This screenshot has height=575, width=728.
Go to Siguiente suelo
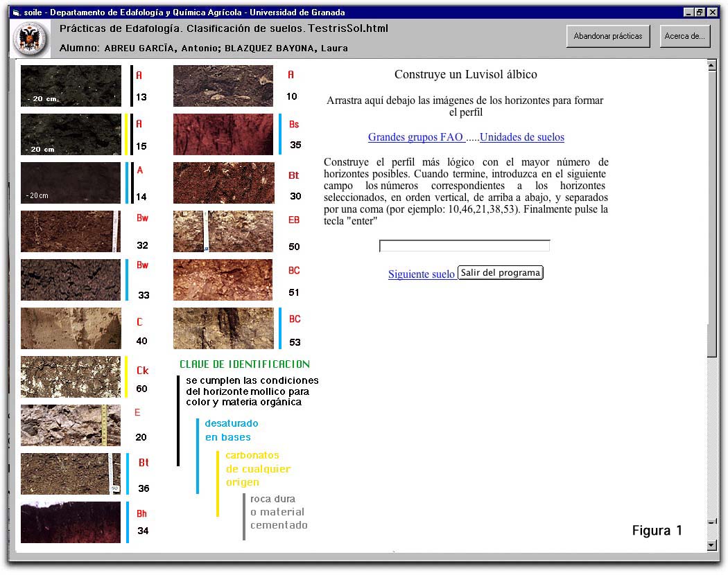[422, 274]
